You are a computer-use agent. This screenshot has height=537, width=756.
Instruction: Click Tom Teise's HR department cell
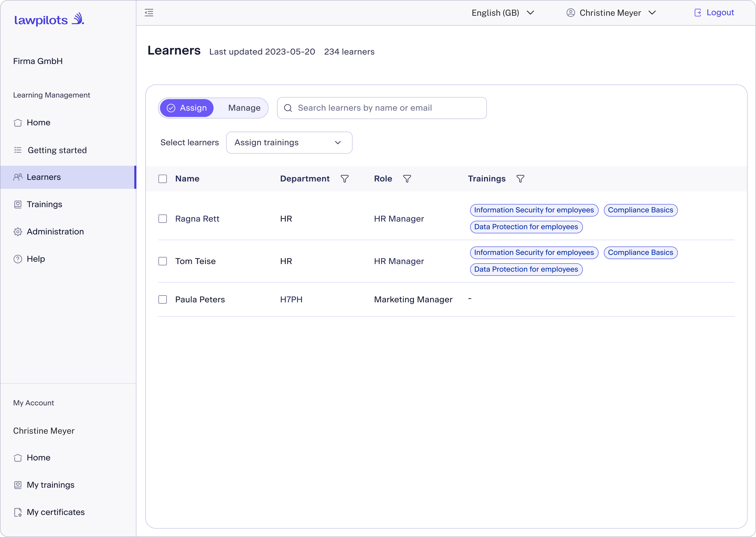[286, 261]
